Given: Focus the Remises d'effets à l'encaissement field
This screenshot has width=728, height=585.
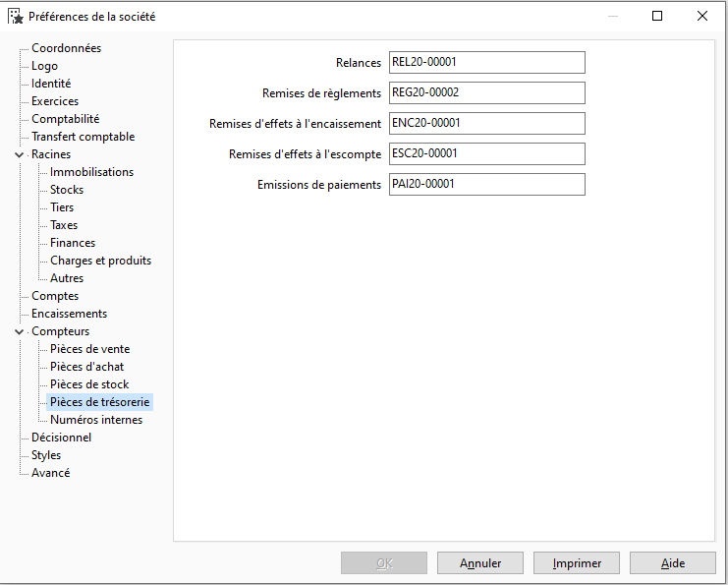Looking at the screenshot, I should [x=487, y=123].
